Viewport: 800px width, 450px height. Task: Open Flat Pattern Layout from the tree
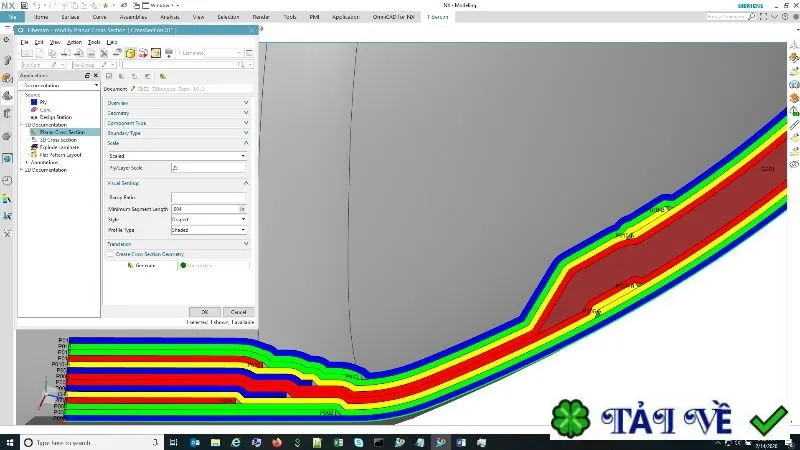point(60,155)
